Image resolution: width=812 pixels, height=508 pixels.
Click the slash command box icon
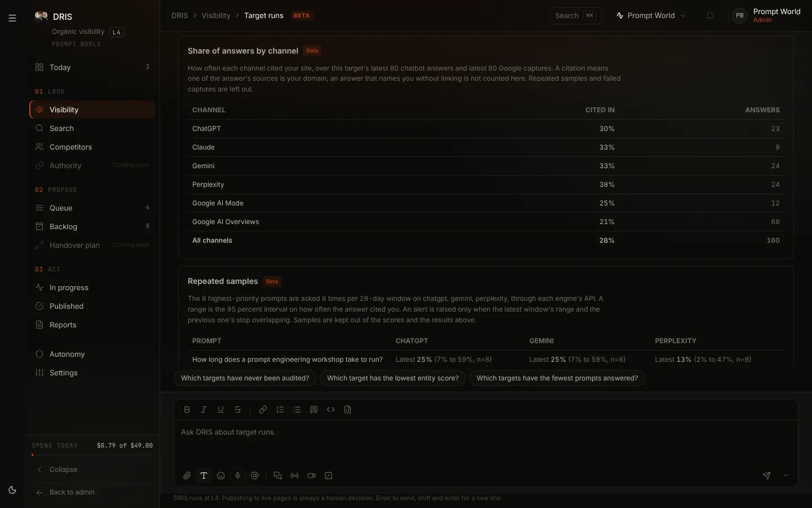329,476
